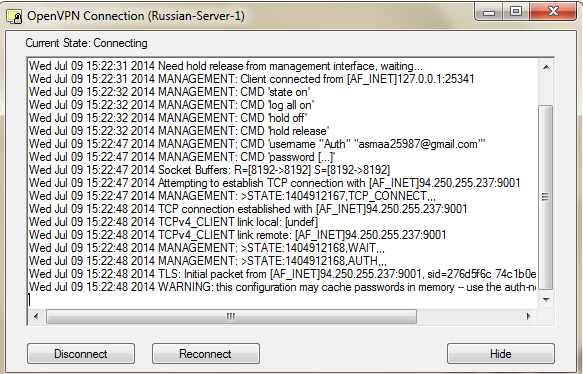Click the Reconnect button
Viewport: 583px width, 374px height.
tap(206, 354)
